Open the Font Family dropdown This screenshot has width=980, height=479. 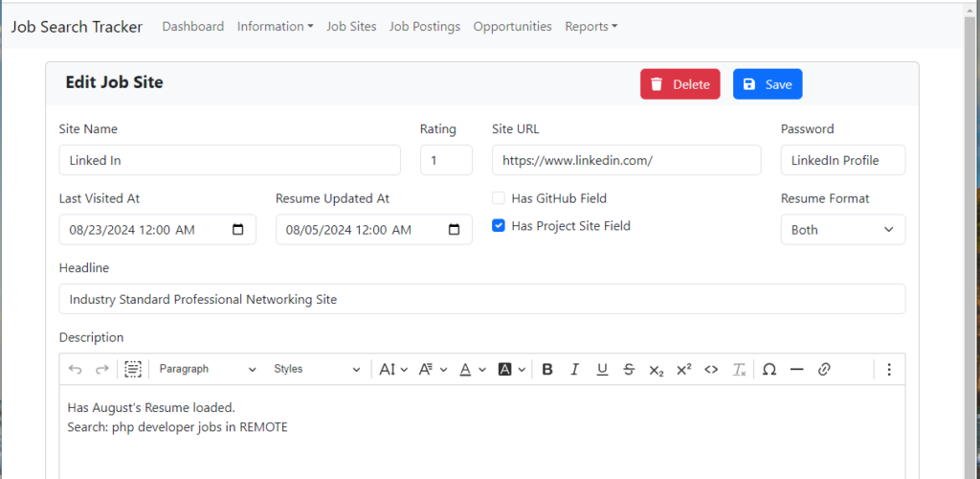(x=434, y=370)
